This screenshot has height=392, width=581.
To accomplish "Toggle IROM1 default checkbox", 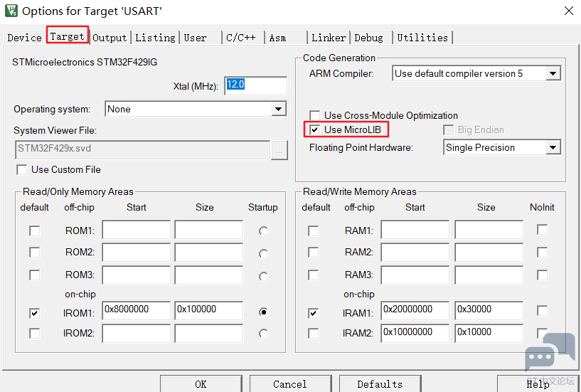I will [34, 312].
